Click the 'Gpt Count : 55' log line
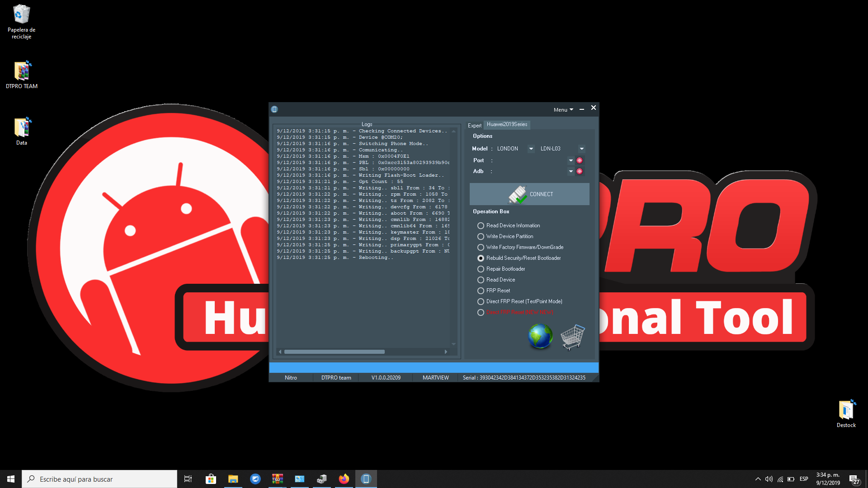 click(x=340, y=182)
